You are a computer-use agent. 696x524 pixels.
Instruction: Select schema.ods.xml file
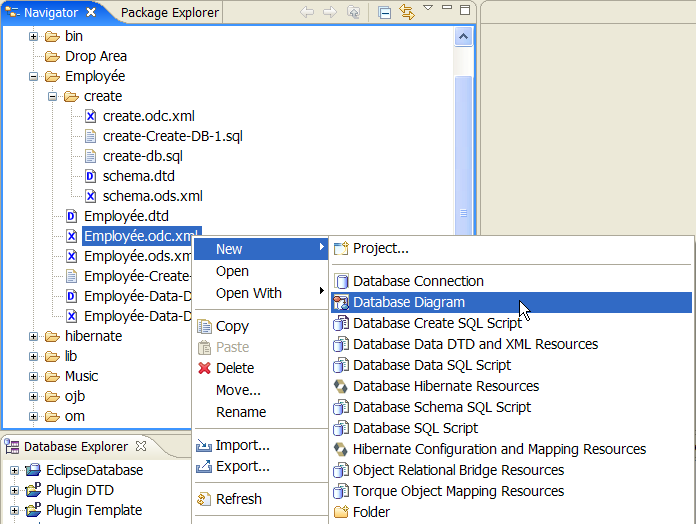click(153, 196)
